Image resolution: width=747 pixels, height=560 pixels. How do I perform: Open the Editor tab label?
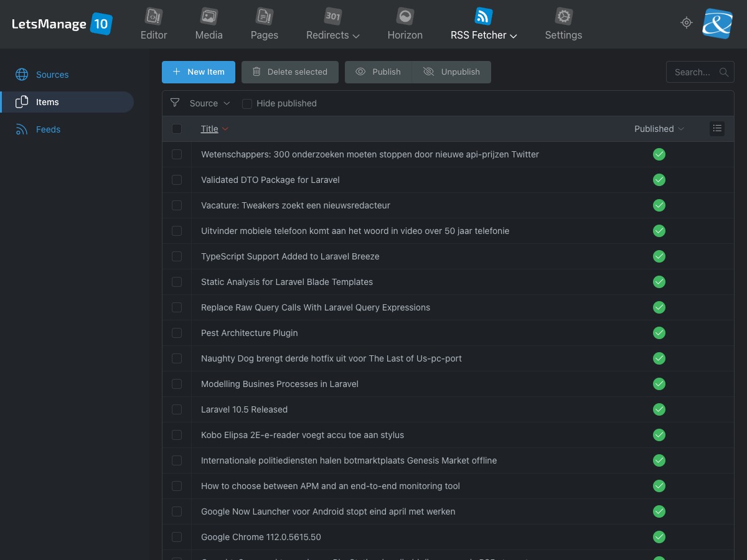pyautogui.click(x=154, y=35)
